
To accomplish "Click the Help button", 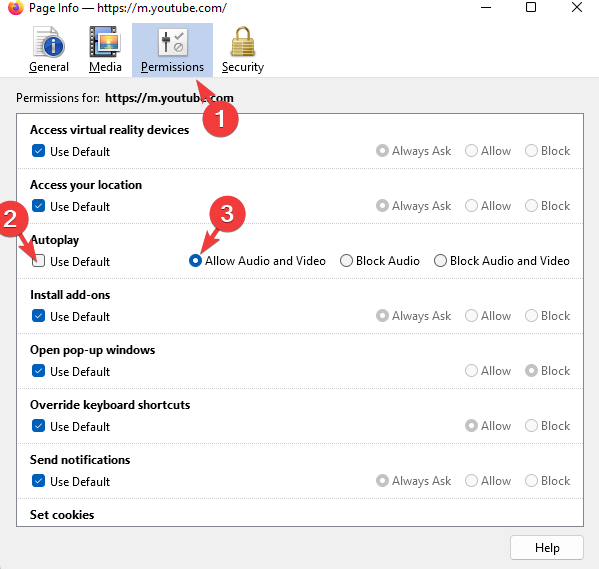I will coord(547,548).
